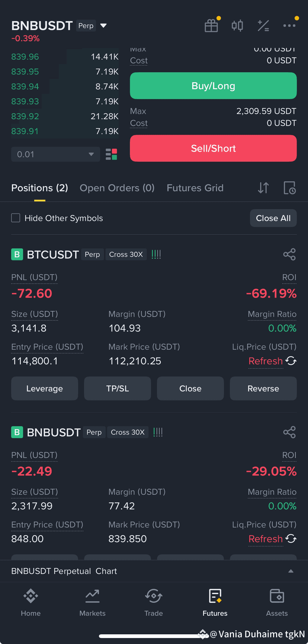
Task: Open the order history document icon
Action: pos(289,188)
